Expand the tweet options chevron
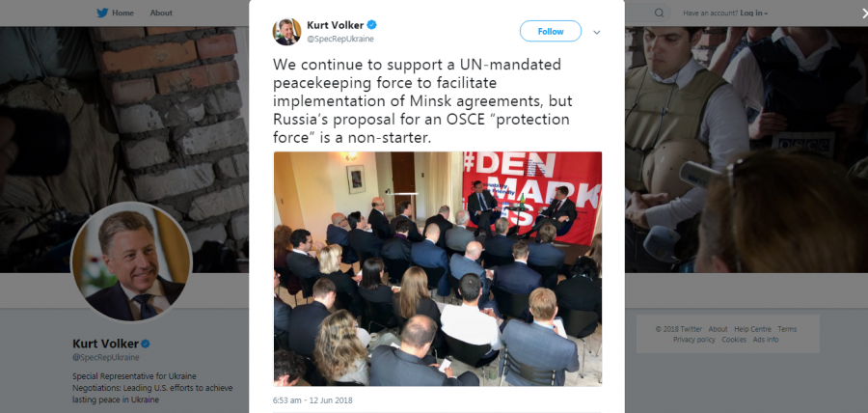The height and width of the screenshot is (413, 868). pos(597,32)
